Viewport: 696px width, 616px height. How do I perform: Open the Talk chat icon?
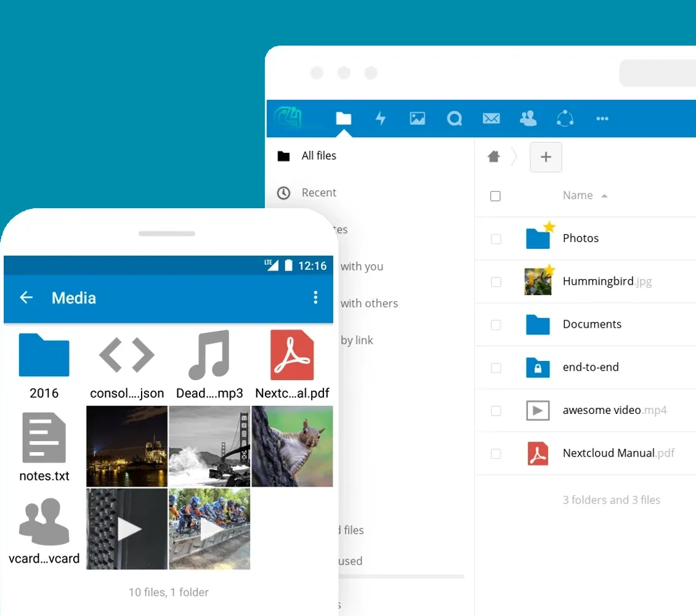(x=455, y=118)
